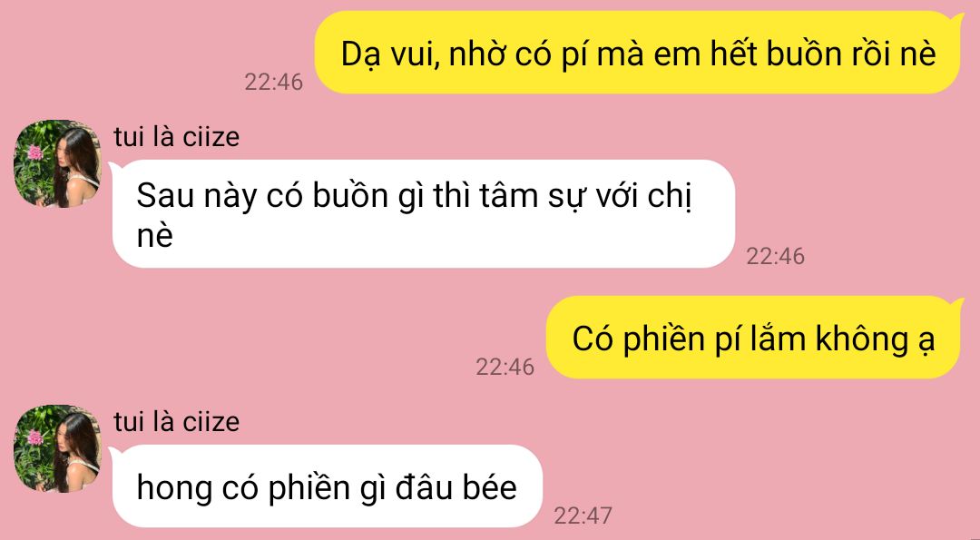Click the 22:47 timestamp
Screen dimensions: 980x540
coord(583,515)
